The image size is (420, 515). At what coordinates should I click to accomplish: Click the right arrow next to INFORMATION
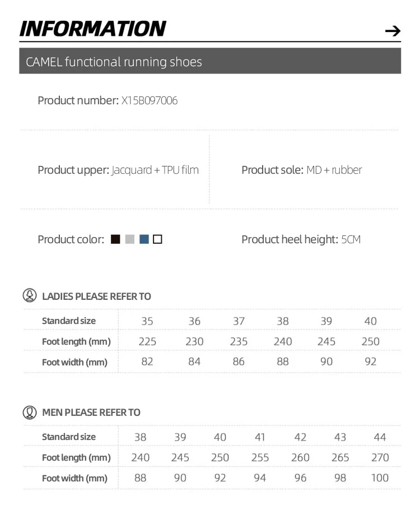(x=393, y=31)
